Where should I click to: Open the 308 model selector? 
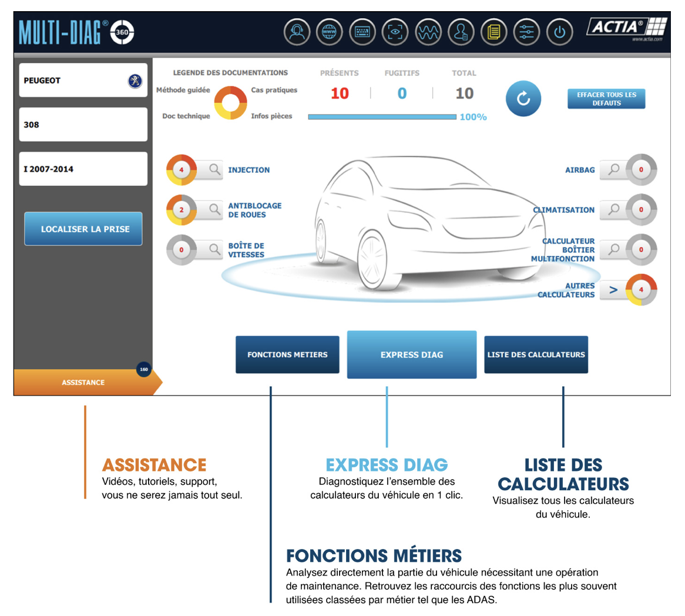(83, 124)
